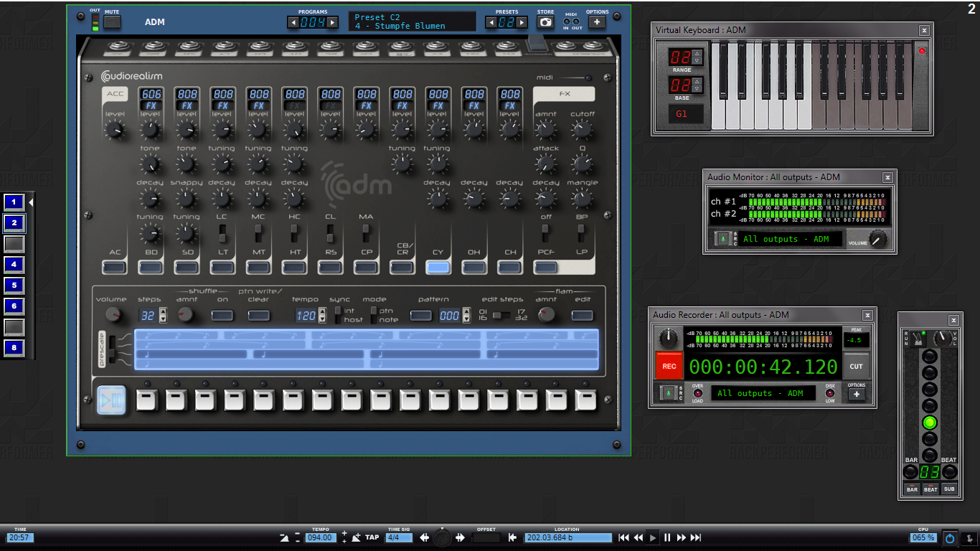Toggle the shuffle on button
The image size is (980, 551).
coord(222,315)
